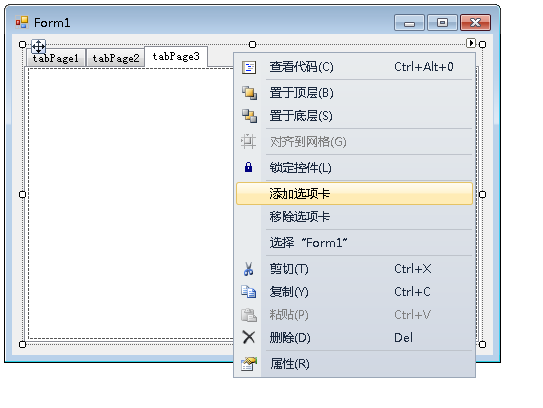Click the Copy pages icon

[x=249, y=292]
